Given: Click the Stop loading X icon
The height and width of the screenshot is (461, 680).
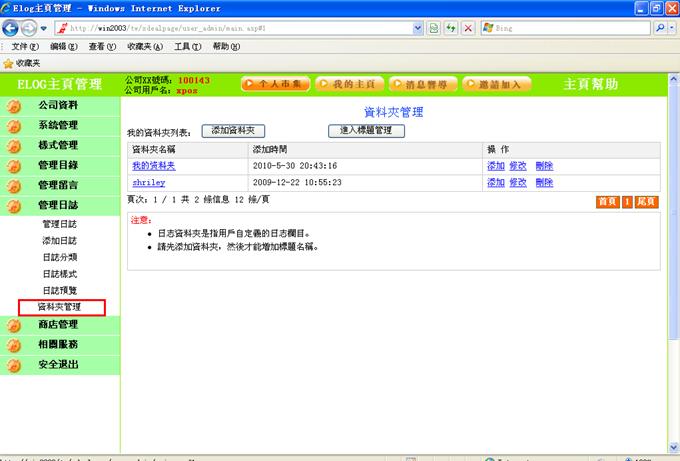Looking at the screenshot, I should tap(468, 28).
